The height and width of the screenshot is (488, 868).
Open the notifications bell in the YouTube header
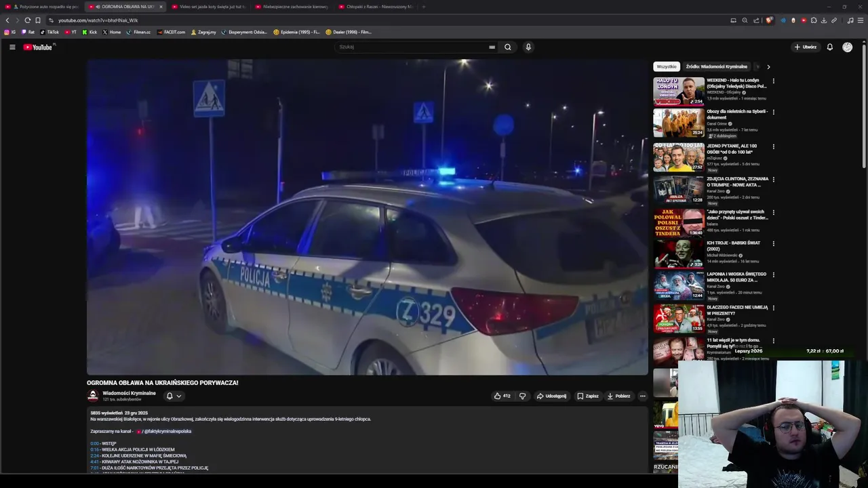click(829, 47)
